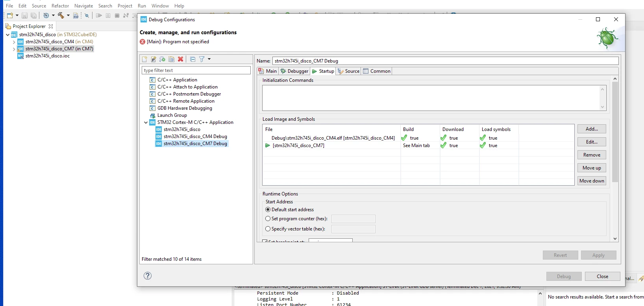644x306 pixels.
Task: Click the Save All icon in main toolbar
Action: (x=34, y=15)
